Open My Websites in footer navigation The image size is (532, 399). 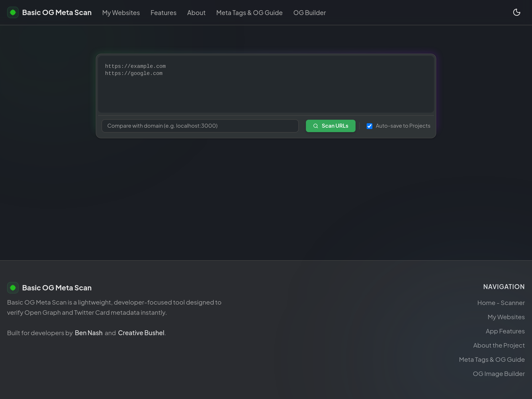[506, 317]
